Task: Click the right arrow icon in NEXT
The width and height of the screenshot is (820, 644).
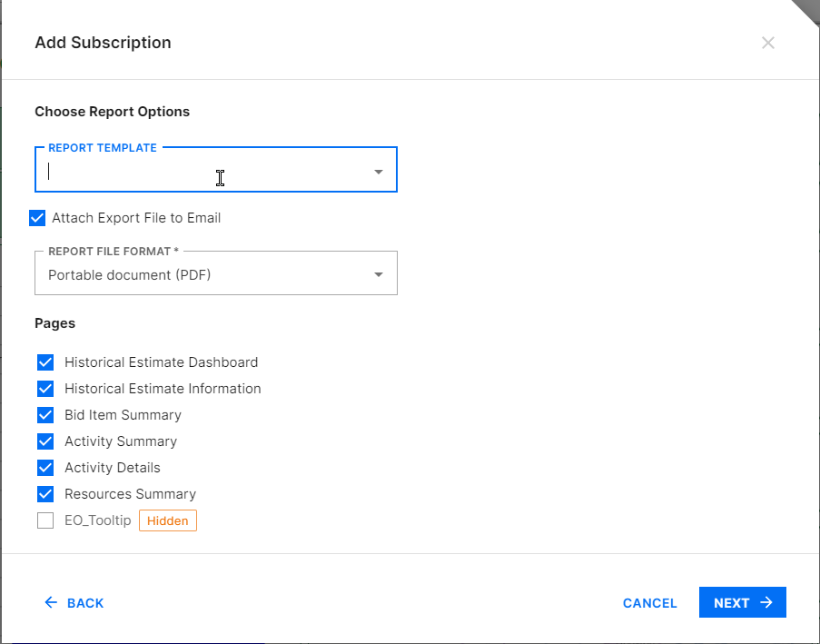Action: [766, 602]
